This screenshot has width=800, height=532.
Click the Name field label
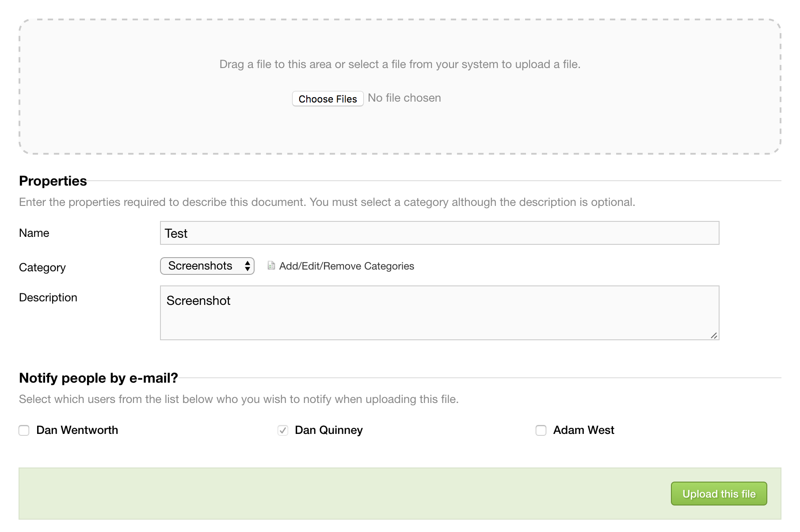point(34,233)
